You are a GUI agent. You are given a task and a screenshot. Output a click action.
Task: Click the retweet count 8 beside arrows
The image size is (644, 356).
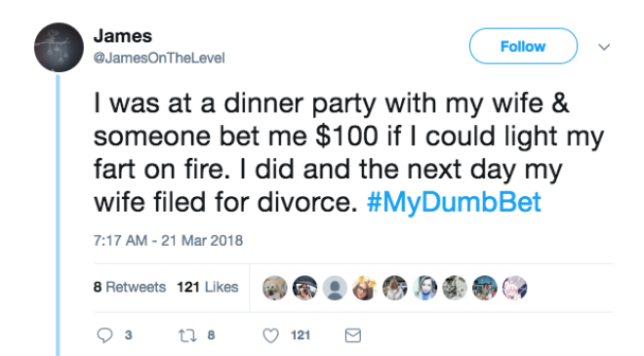pyautogui.click(x=211, y=336)
